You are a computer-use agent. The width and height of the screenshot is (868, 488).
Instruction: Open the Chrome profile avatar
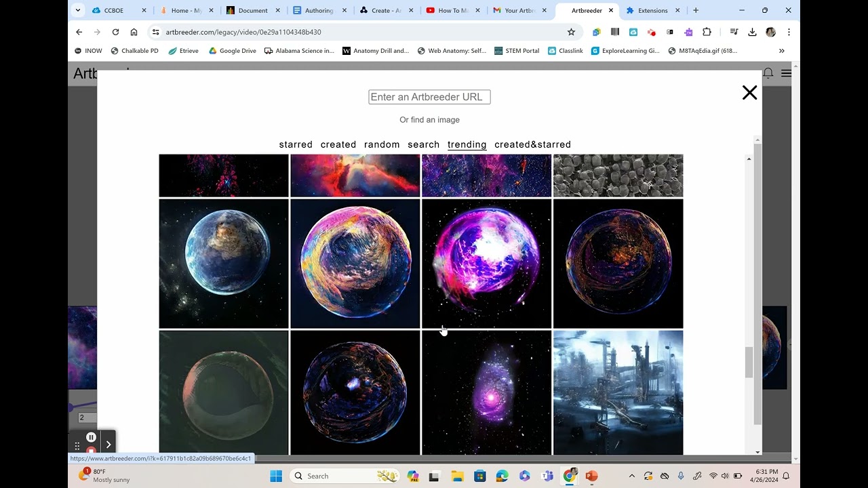770,32
